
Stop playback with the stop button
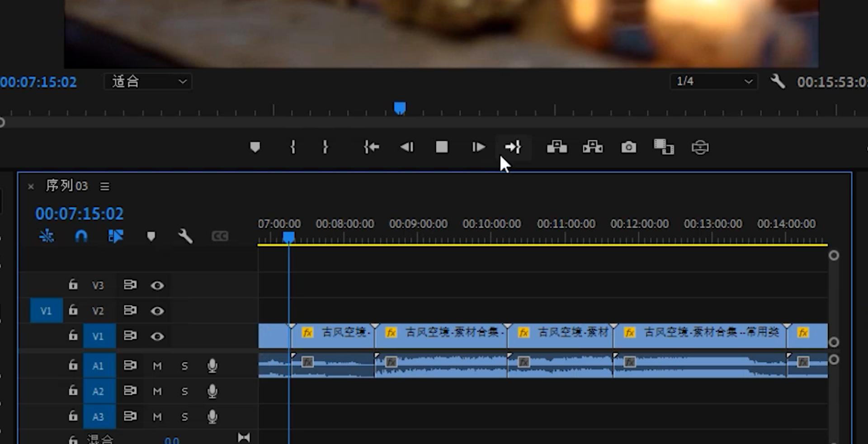[442, 147]
